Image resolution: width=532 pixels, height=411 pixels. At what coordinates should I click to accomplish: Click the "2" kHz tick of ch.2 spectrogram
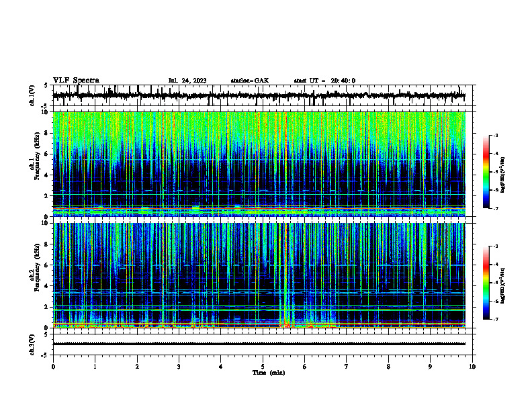point(47,307)
